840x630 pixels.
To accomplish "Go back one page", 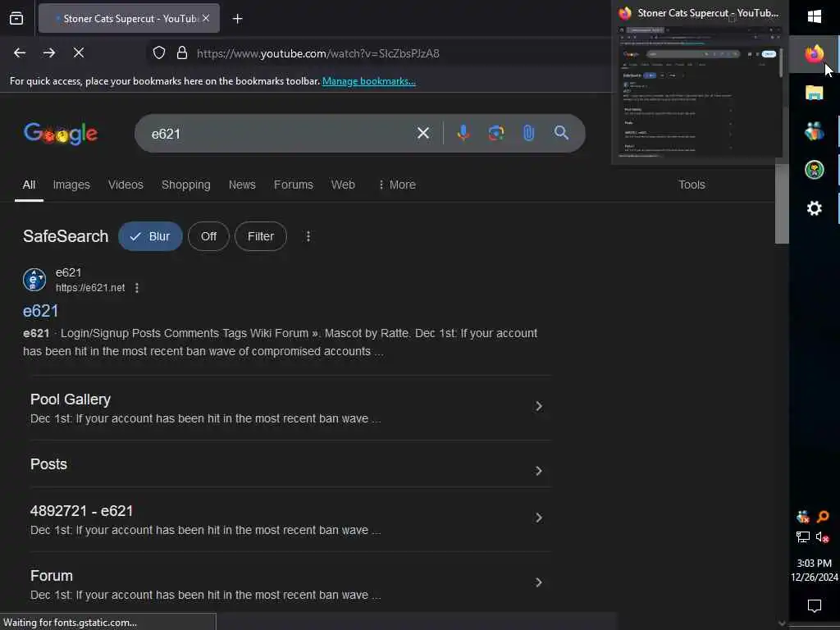I will click(20, 53).
